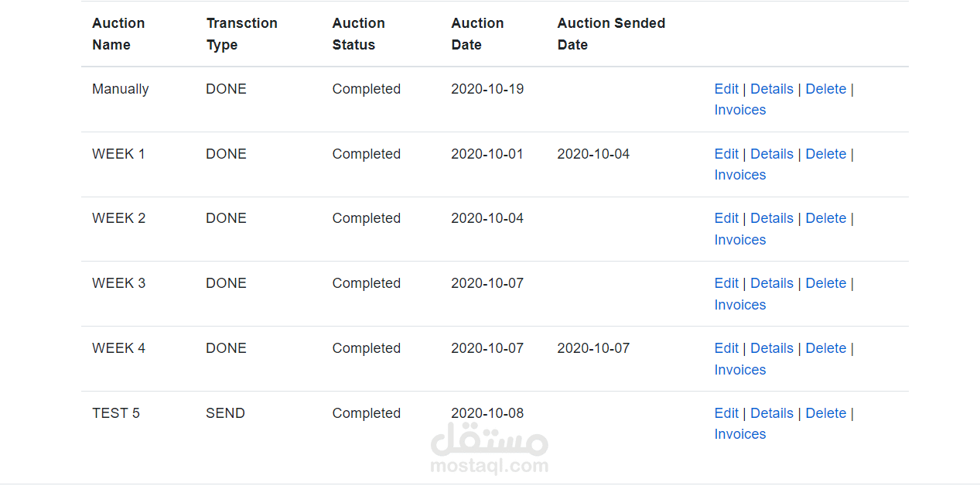Open Details for TEST 5 auction
The width and height of the screenshot is (980, 486).
(771, 413)
